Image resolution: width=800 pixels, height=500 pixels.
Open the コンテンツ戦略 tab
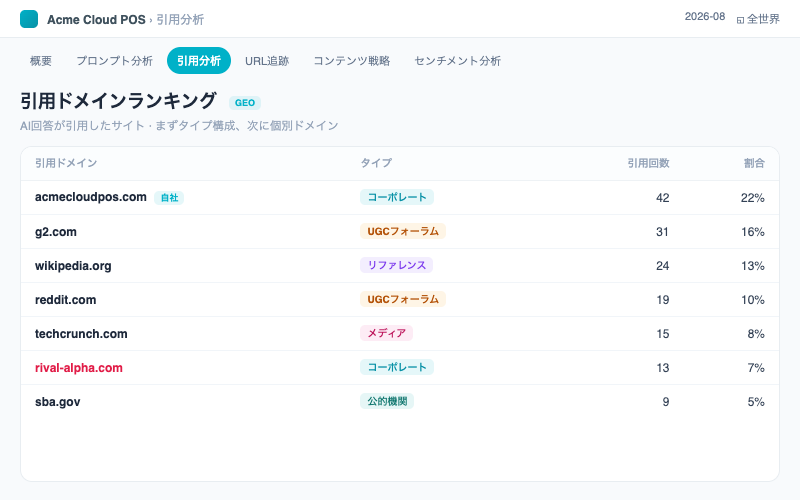tap(352, 61)
